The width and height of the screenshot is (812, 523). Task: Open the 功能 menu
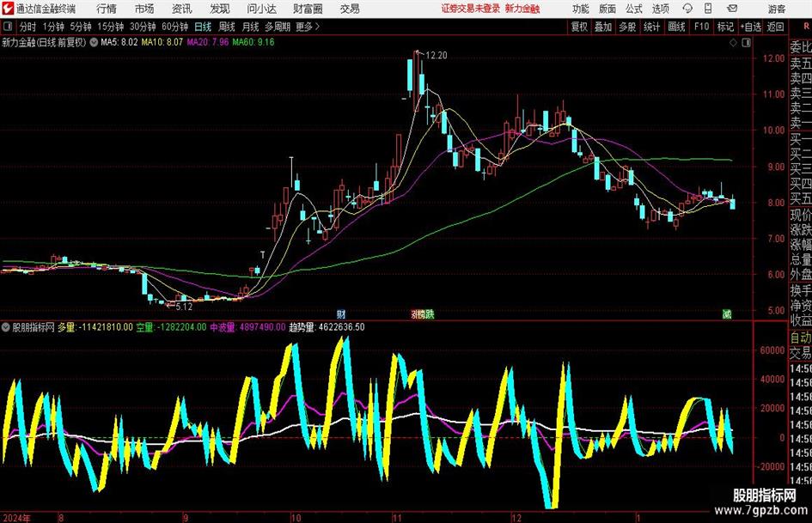[x=581, y=9]
